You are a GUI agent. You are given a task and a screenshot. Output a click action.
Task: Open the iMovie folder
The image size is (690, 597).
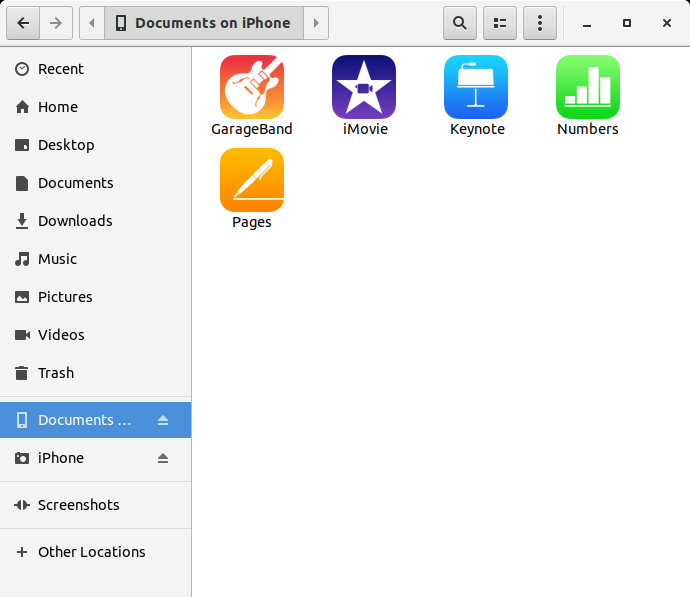tap(364, 87)
